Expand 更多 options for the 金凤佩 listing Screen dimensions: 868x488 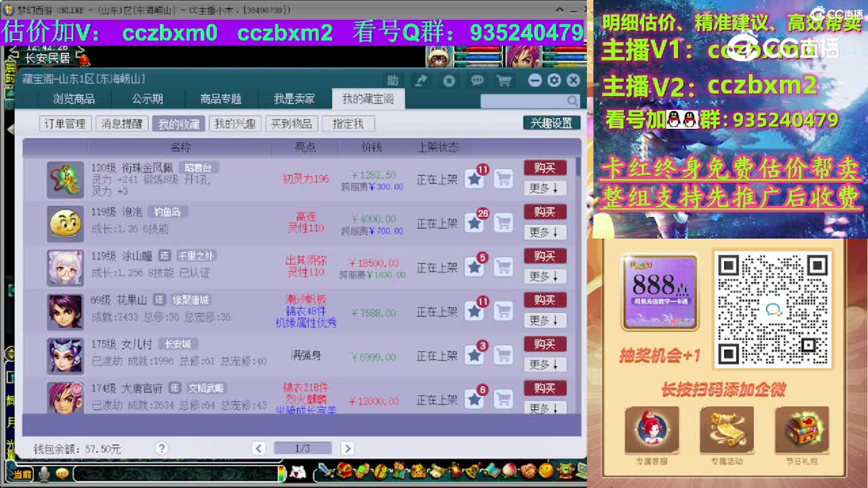pos(545,188)
